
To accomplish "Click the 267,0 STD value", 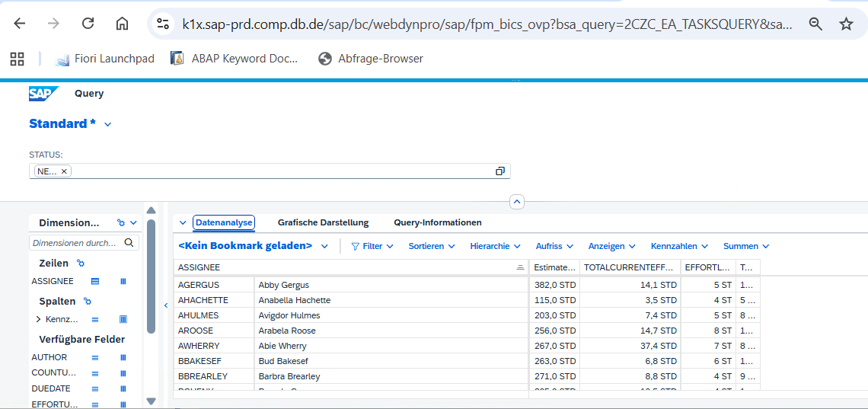I will (x=554, y=346).
